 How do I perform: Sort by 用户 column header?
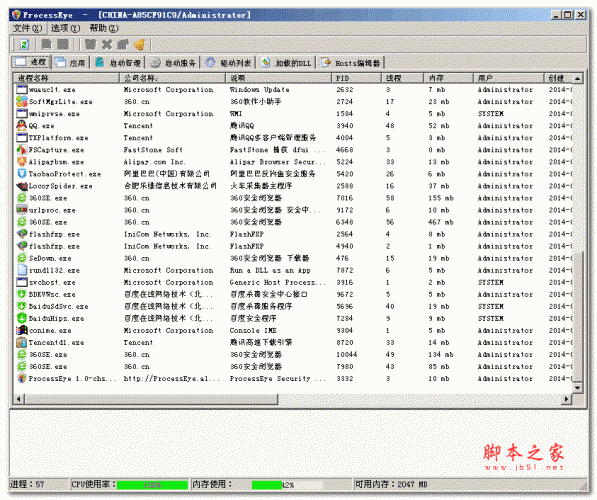pos(509,78)
